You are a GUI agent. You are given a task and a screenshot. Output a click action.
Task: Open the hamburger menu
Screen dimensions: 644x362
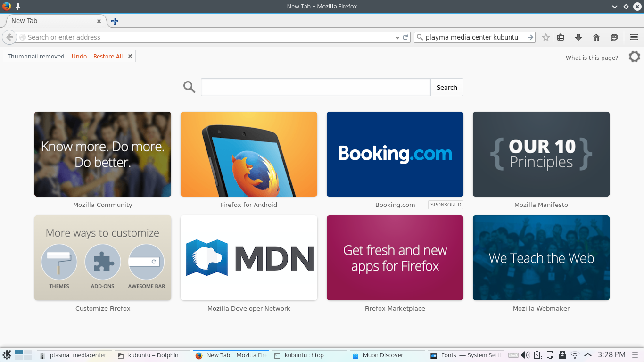pyautogui.click(x=634, y=37)
